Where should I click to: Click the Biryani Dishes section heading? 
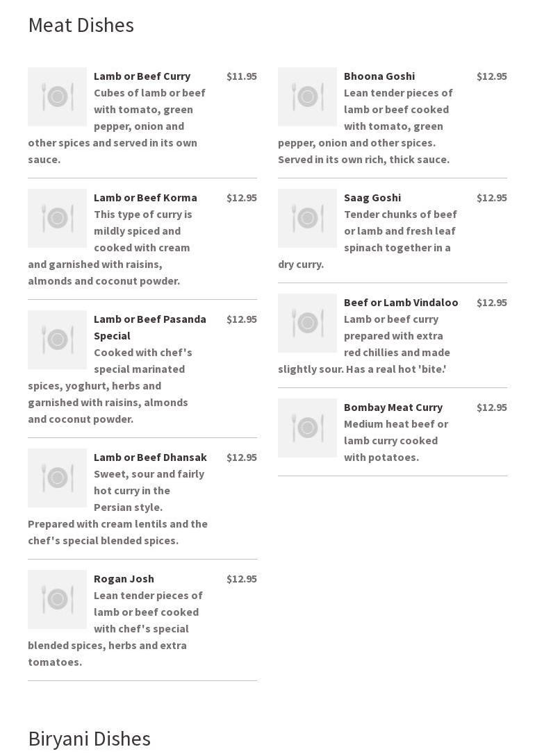89,739
